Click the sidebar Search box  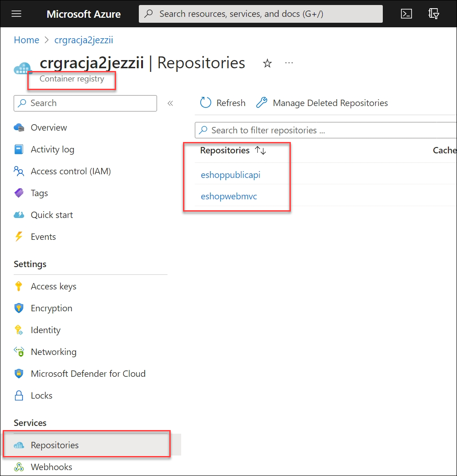point(85,103)
